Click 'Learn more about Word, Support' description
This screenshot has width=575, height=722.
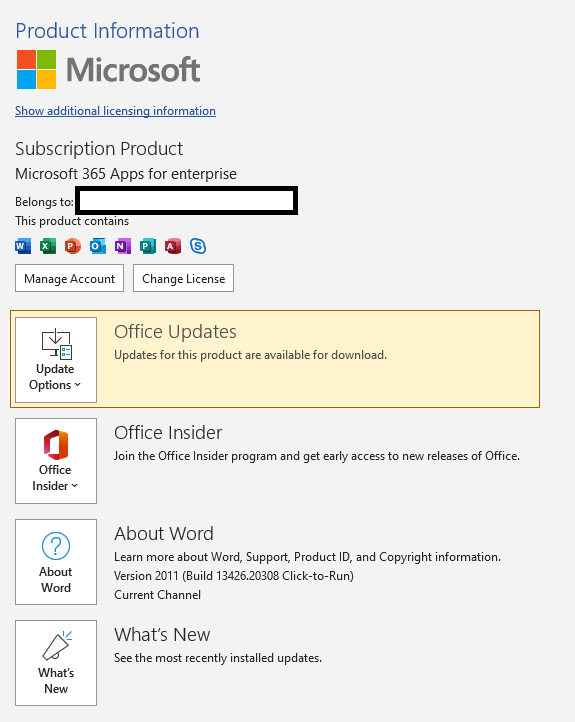(307, 557)
